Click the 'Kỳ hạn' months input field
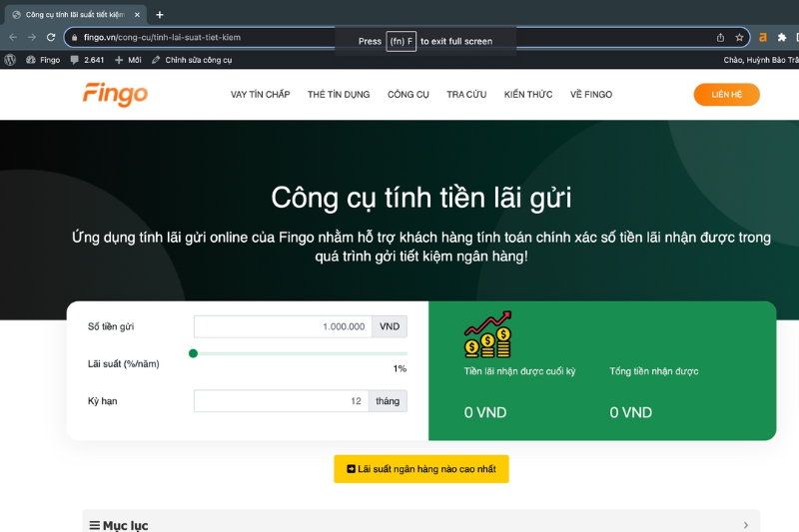 [x=282, y=400]
